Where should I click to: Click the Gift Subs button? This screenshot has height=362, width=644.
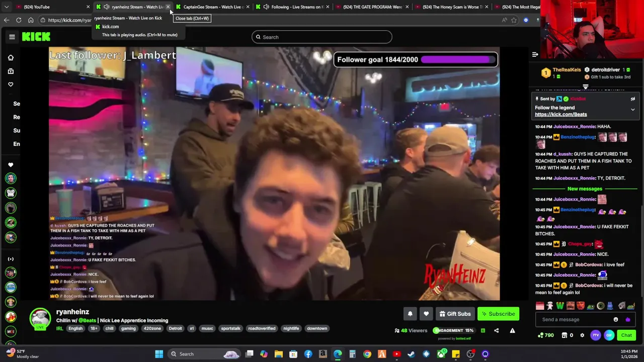(x=455, y=314)
